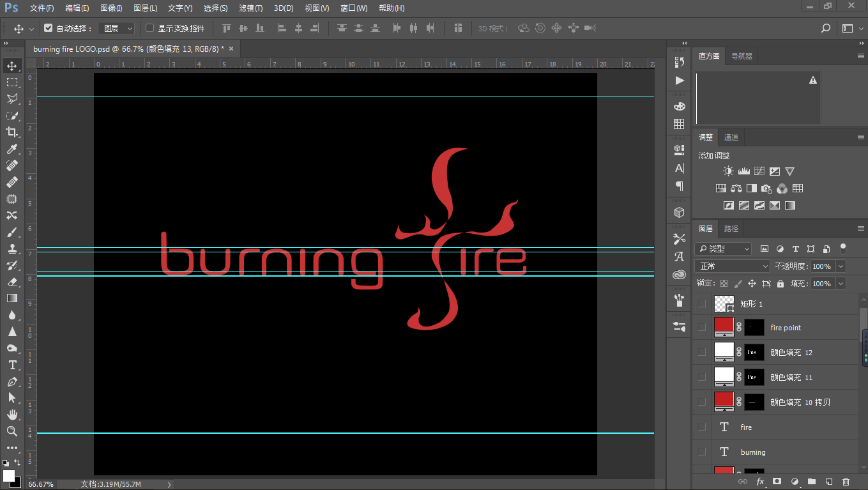Open the Swatches grid panel icon
868x490 pixels.
point(679,124)
